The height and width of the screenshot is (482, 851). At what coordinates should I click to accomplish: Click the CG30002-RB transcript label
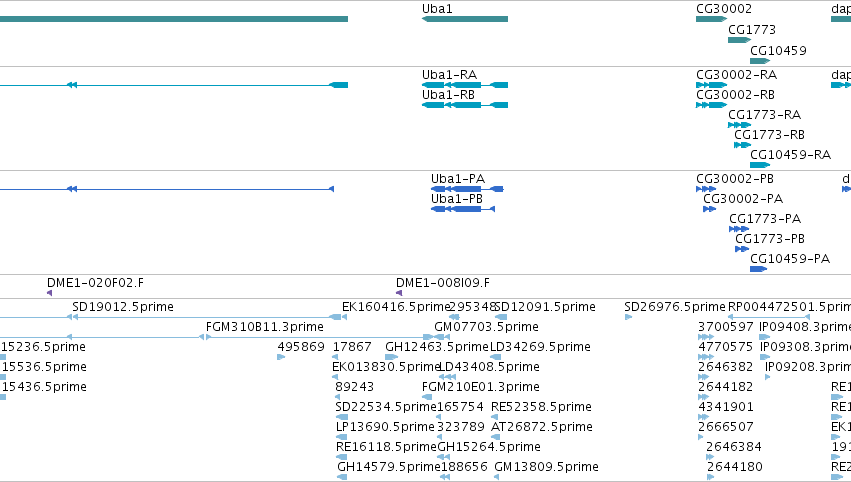pos(735,94)
